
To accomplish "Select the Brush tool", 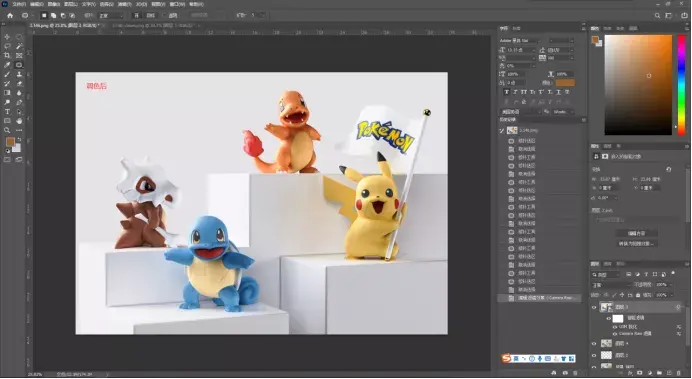I will pos(7,75).
